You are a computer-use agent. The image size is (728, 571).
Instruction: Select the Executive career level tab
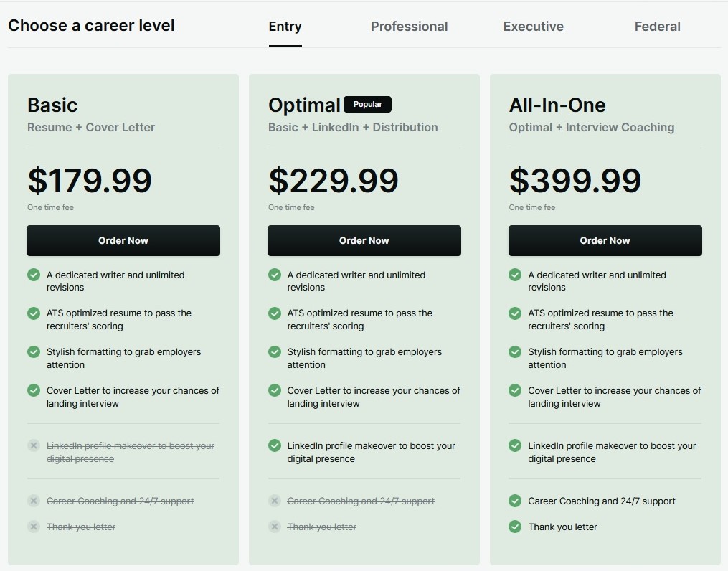(x=533, y=27)
